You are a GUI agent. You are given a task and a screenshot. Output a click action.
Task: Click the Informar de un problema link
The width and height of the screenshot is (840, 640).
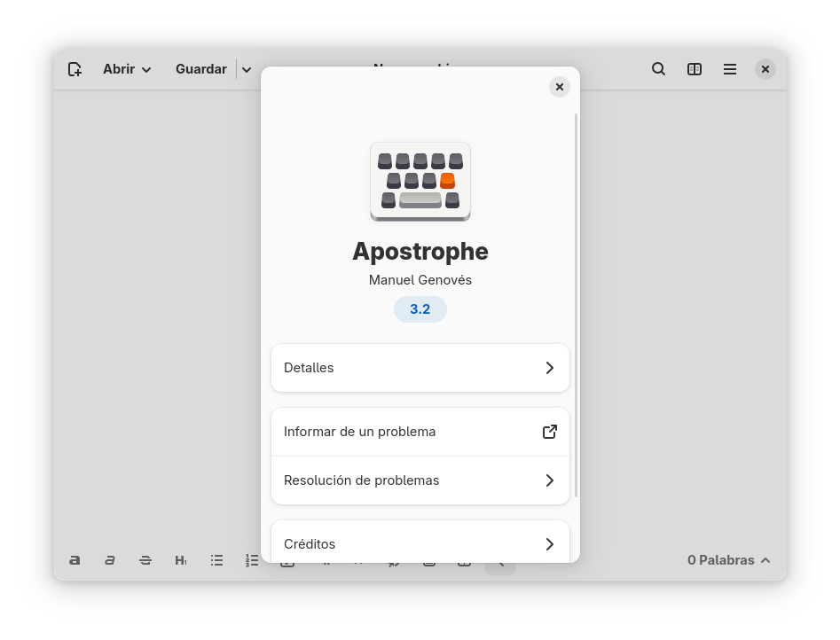pos(420,432)
